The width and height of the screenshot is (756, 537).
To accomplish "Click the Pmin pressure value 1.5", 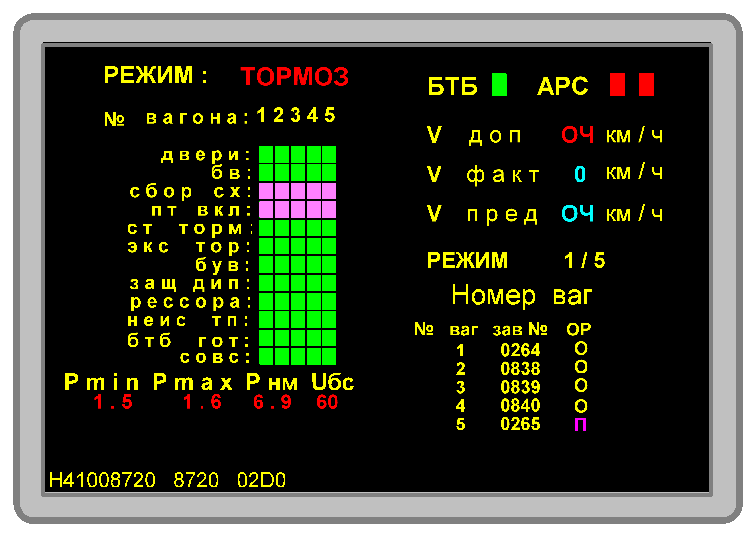I will pyautogui.click(x=113, y=402).
